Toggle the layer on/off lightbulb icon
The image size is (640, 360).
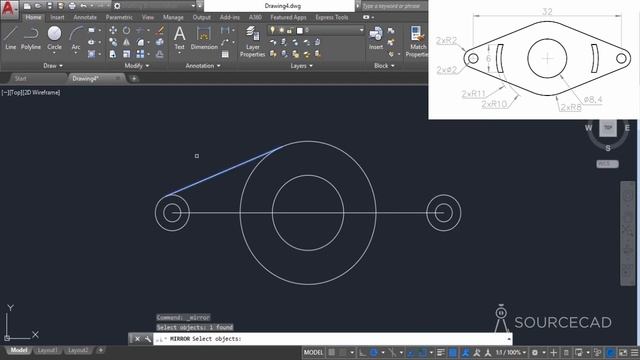tap(272, 30)
